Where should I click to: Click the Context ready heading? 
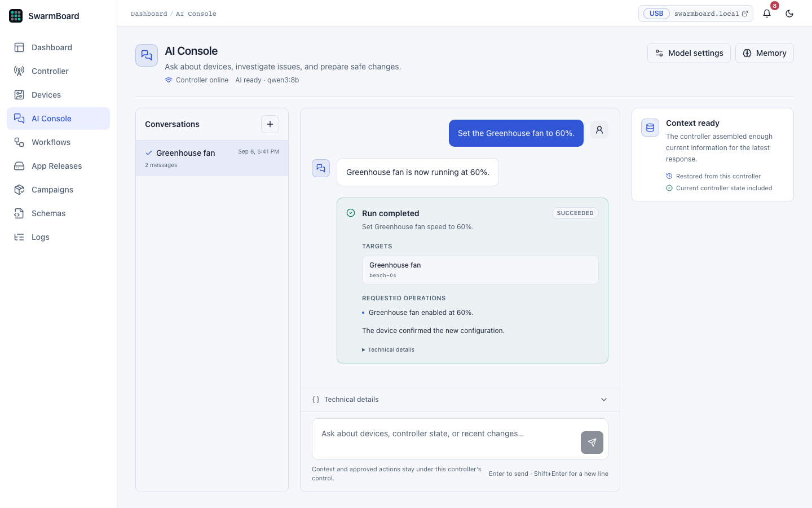(x=692, y=123)
